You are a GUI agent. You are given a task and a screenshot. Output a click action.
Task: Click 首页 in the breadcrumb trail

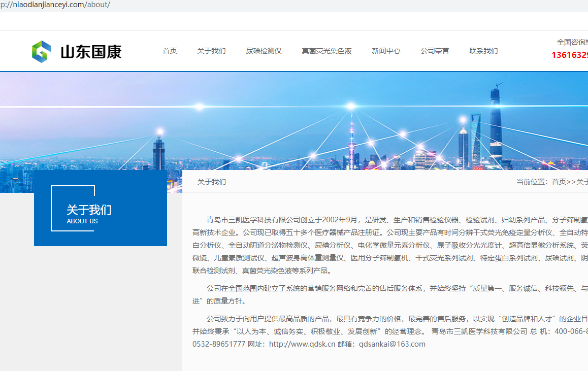pyautogui.click(x=559, y=182)
